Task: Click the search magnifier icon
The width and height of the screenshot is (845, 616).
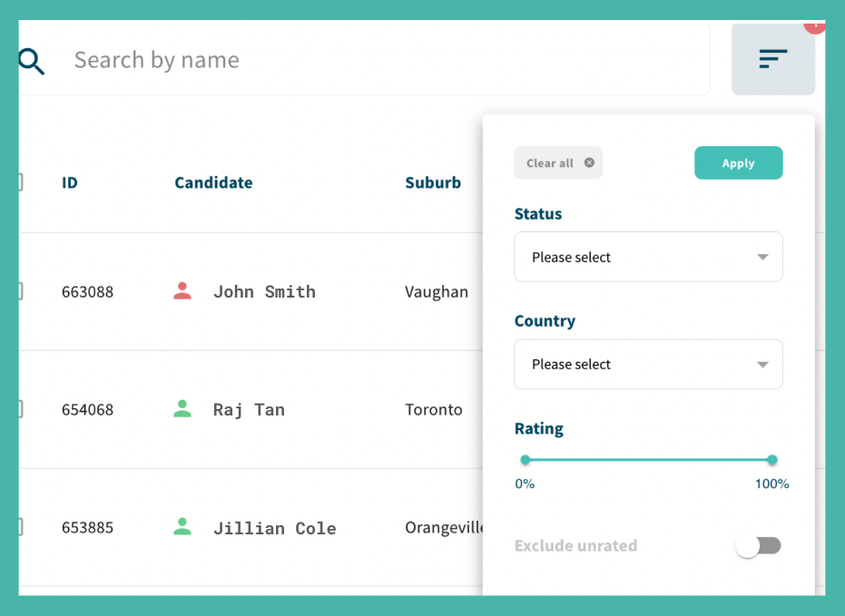Action: pos(31,62)
